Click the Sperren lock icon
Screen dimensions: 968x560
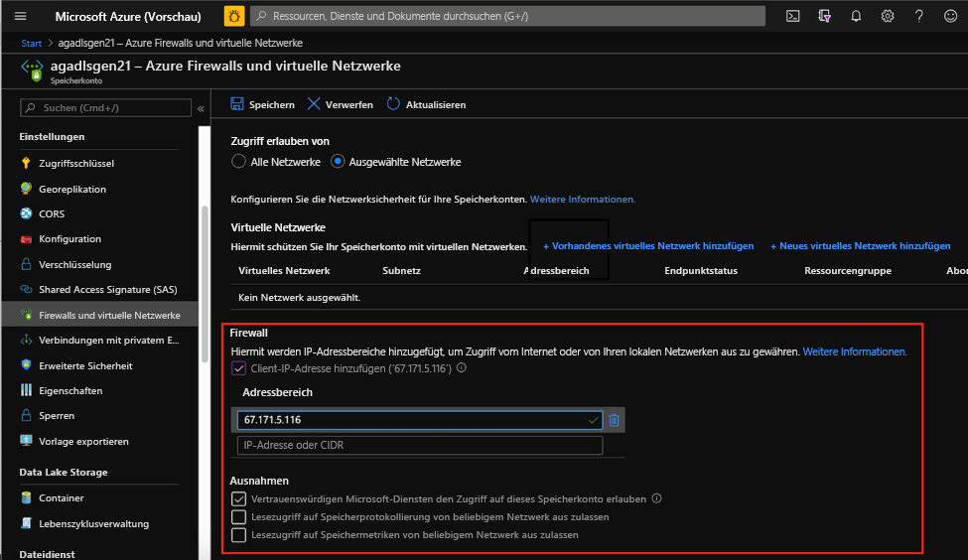pos(26,415)
